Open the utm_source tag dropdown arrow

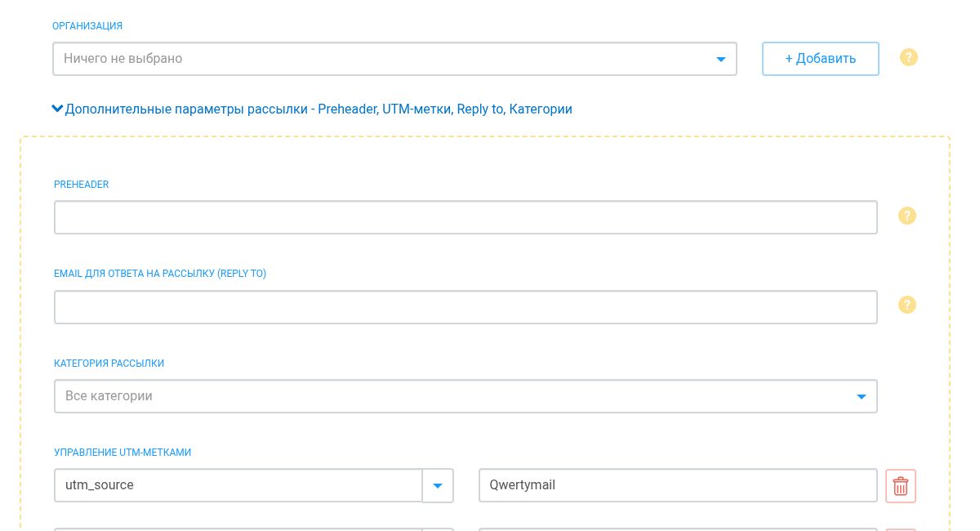438,485
